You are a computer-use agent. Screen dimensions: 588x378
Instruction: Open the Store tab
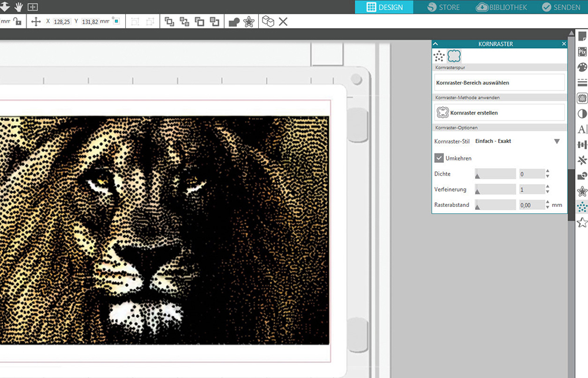pyautogui.click(x=444, y=7)
